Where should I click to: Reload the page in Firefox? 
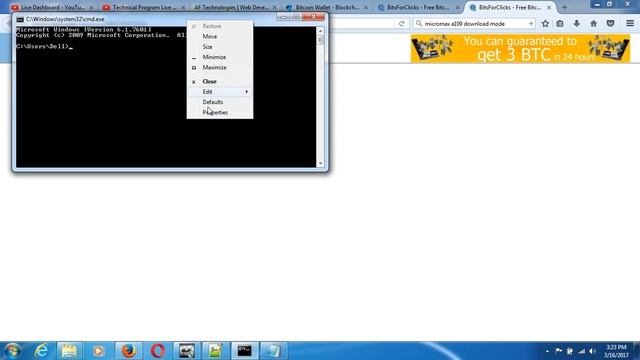402,24
